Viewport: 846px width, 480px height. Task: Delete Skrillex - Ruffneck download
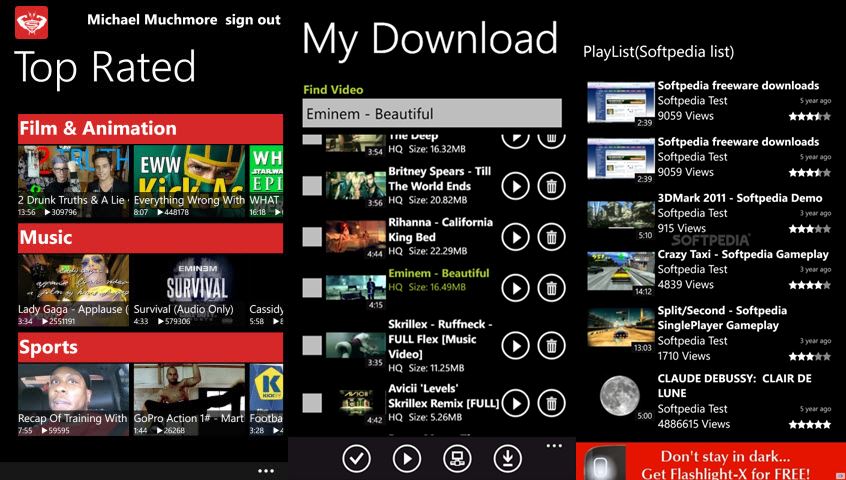pyautogui.click(x=551, y=345)
